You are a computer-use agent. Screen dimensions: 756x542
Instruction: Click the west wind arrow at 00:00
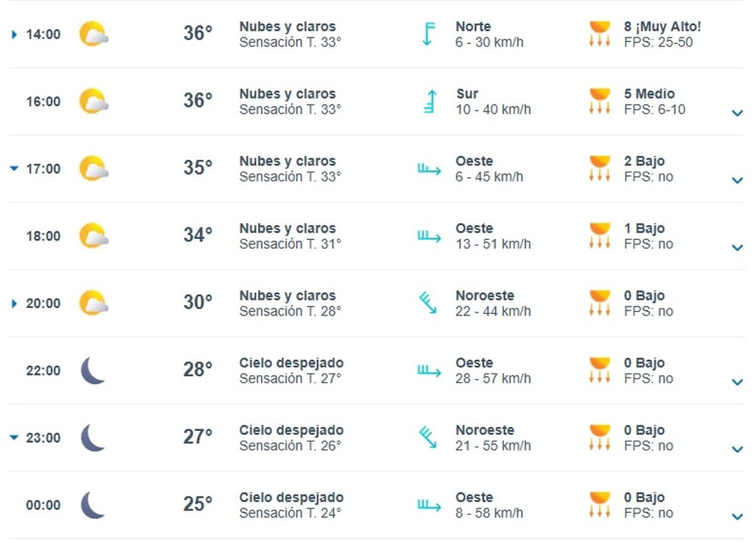click(x=429, y=505)
